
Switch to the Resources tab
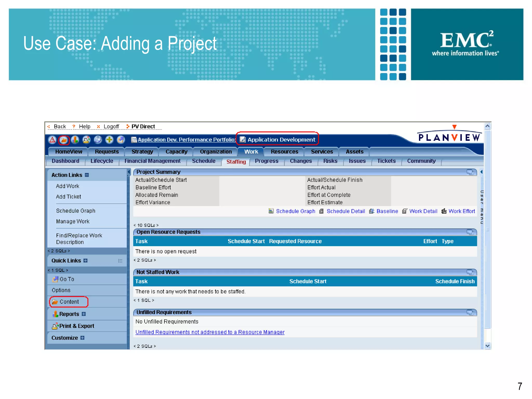(284, 152)
